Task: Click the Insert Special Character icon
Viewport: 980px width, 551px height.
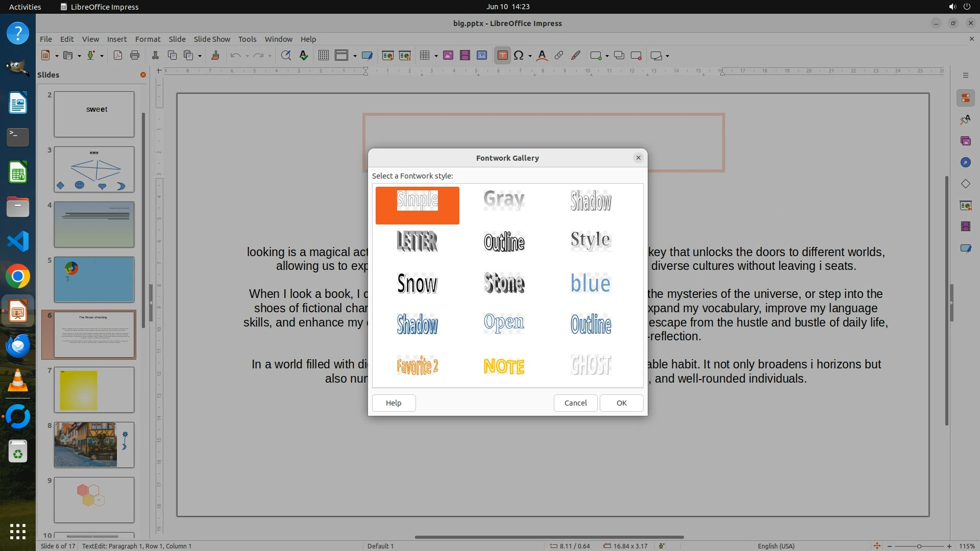Action: (519, 56)
